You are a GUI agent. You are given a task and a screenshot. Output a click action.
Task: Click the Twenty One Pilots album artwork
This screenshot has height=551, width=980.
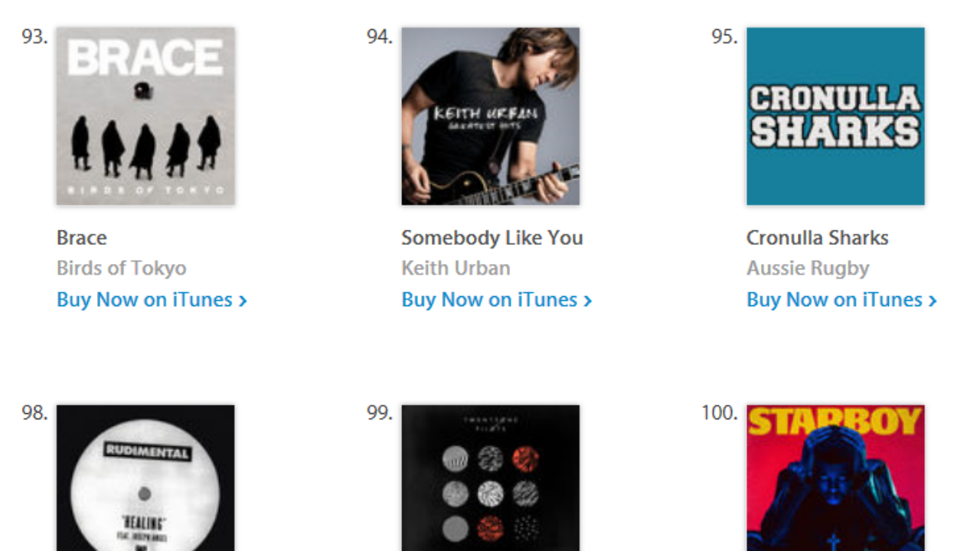pyautogui.click(x=491, y=478)
